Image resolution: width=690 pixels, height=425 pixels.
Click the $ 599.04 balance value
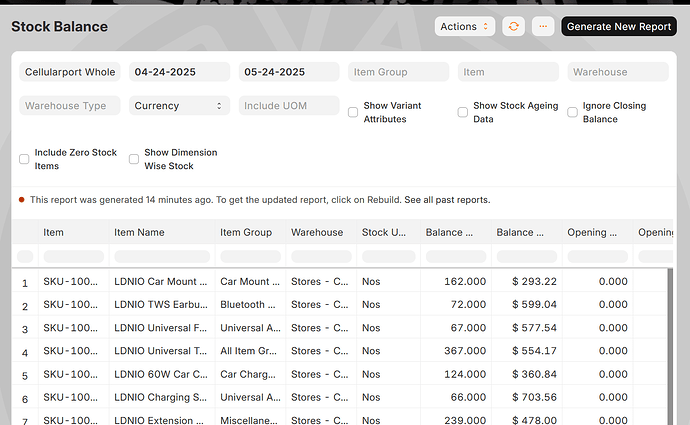534,304
